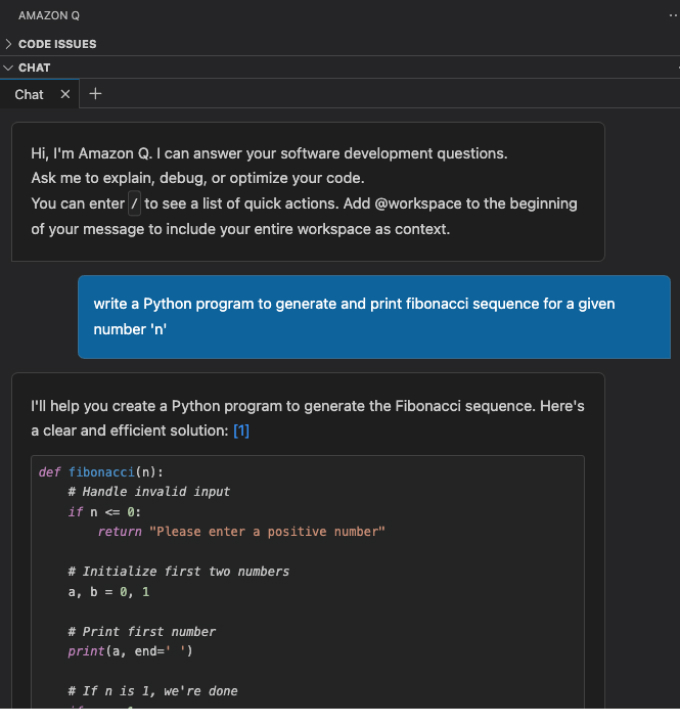Click the Amazon Q panel title

[49, 15]
